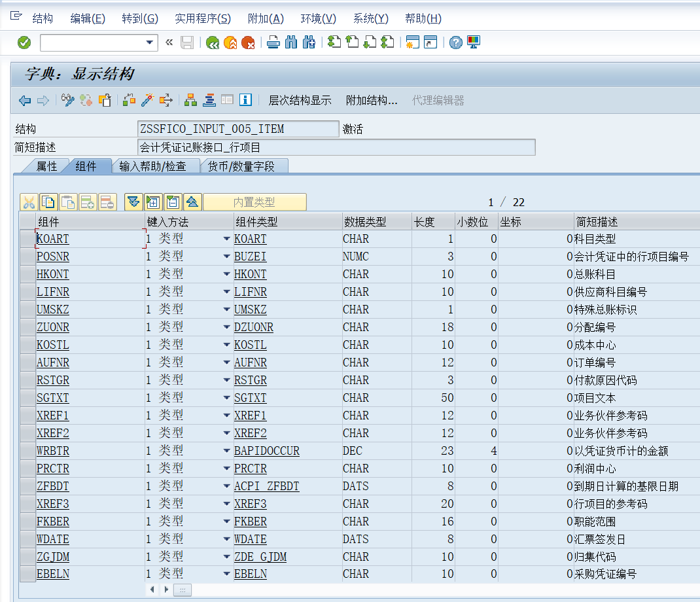Open the 实用程序(S) menu
Screen dimensions: 700x602
(203, 18)
